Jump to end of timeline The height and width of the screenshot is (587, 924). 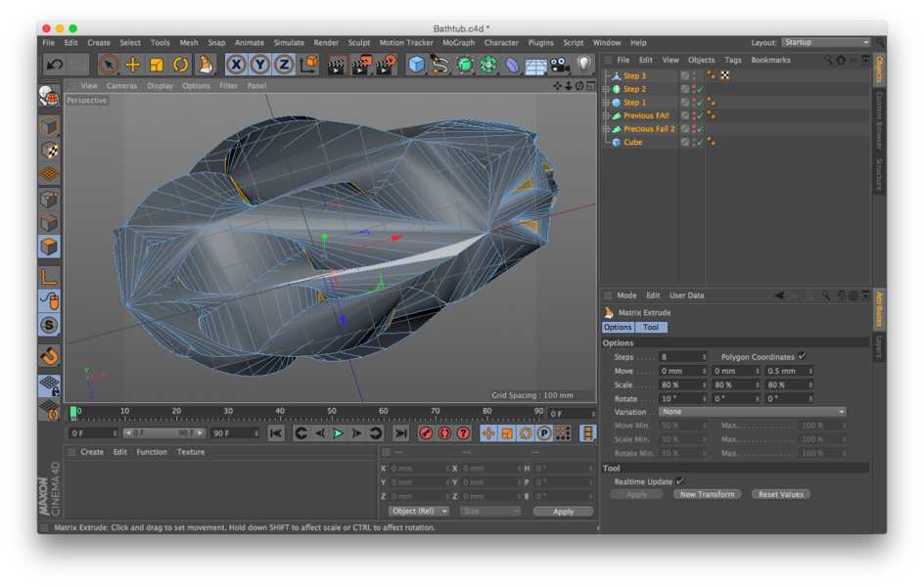tap(400, 433)
